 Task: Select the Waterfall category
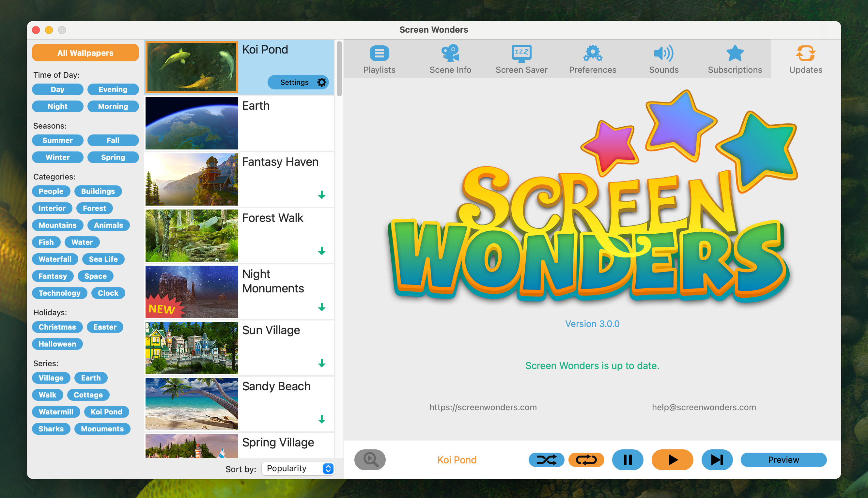tap(55, 259)
